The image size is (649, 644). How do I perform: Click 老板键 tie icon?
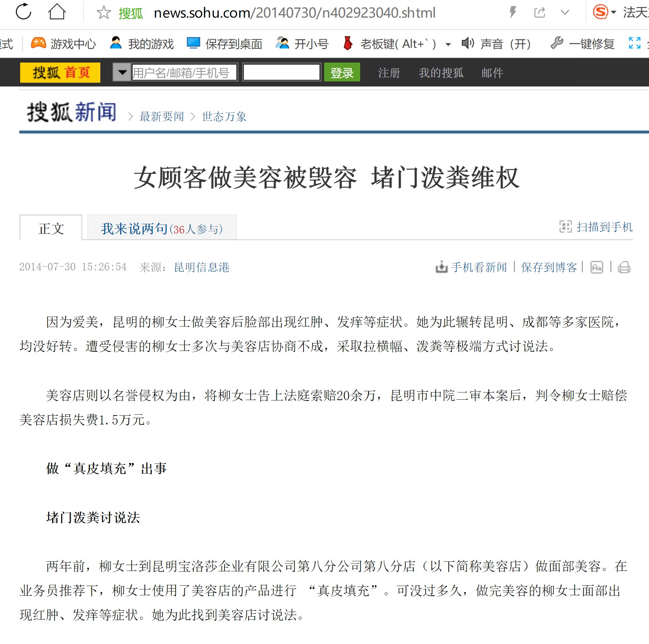pos(348,43)
